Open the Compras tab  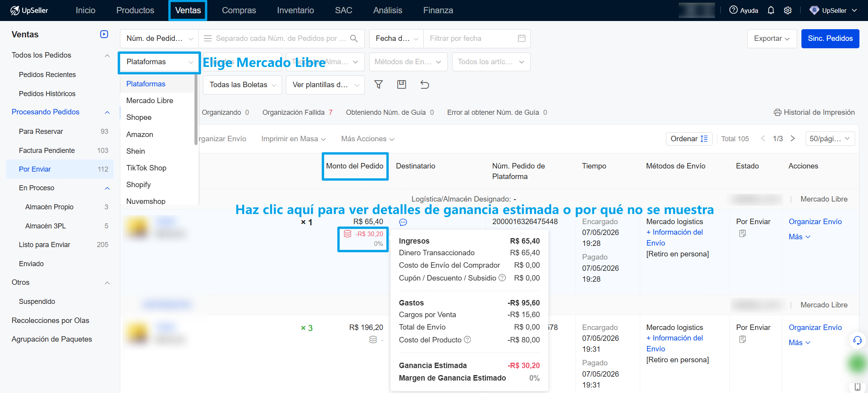239,11
